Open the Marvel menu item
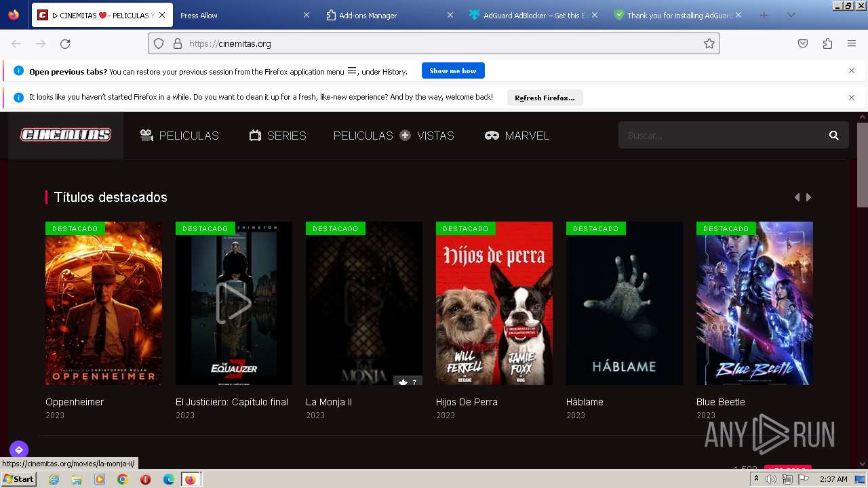 coord(517,136)
